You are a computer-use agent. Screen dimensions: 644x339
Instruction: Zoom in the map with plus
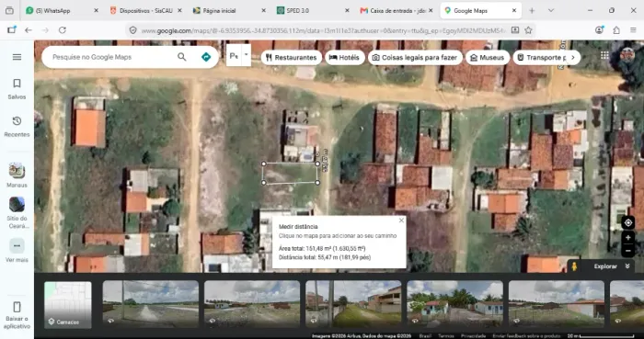[x=628, y=238]
